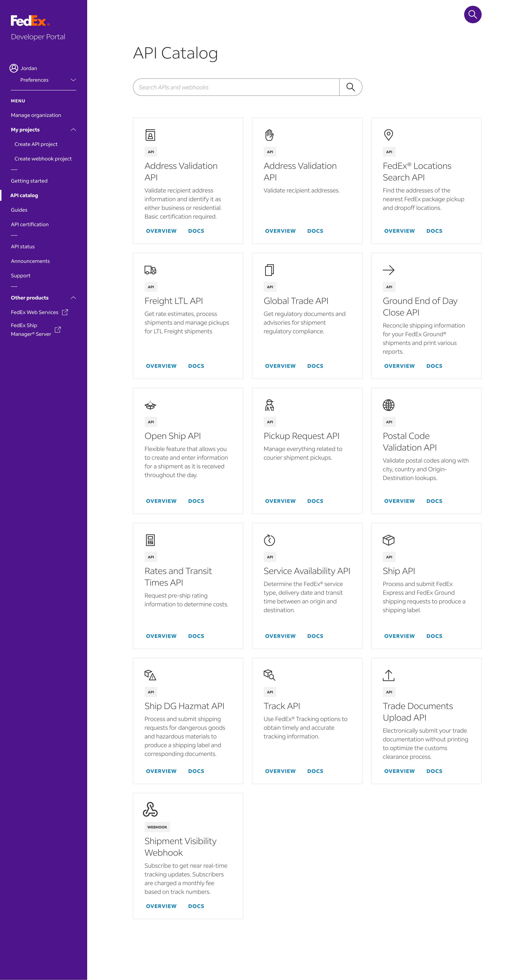Select the truck icon on Freight LTL API card
523x980 pixels.
coord(150,270)
